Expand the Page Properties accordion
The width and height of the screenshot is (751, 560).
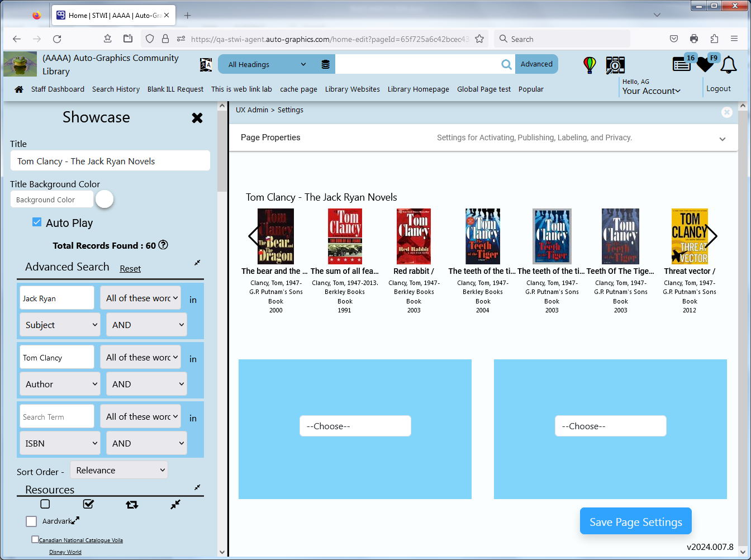[x=483, y=137]
